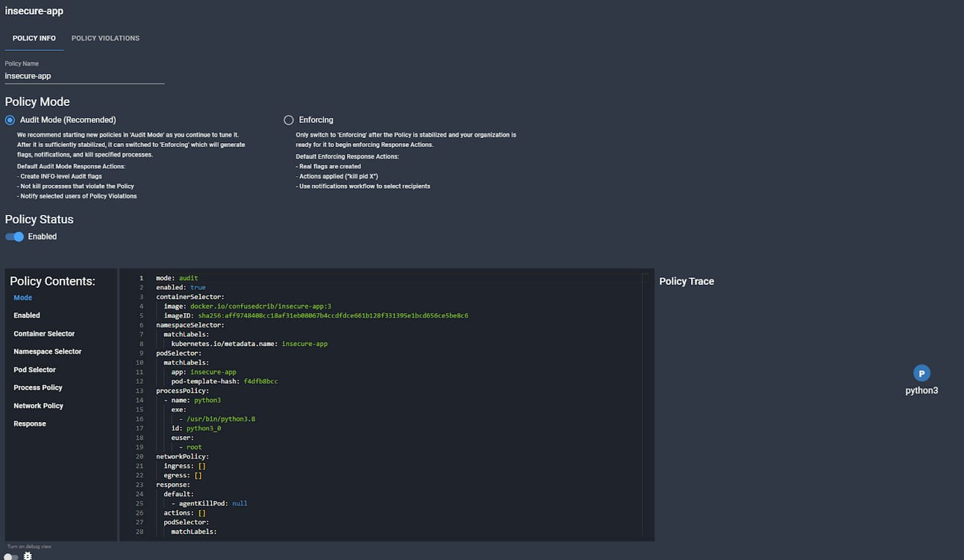Click the python3 process node icon

point(921,374)
